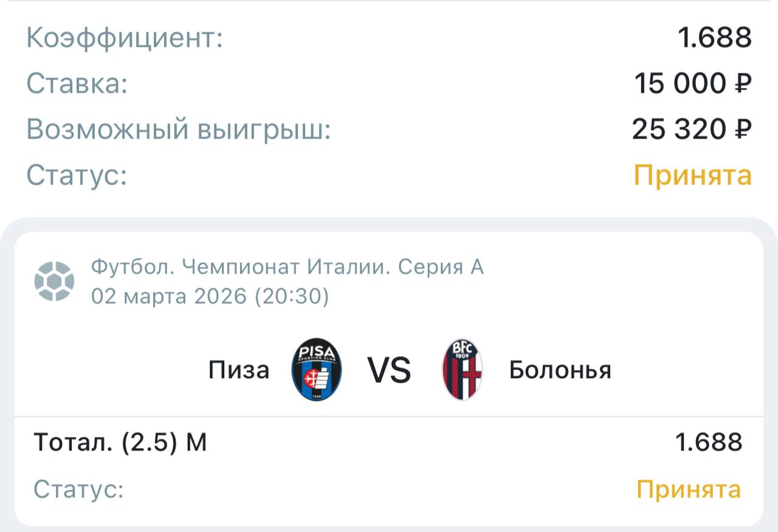Select the Болонья team name
This screenshot has width=778, height=532.
click(x=560, y=370)
